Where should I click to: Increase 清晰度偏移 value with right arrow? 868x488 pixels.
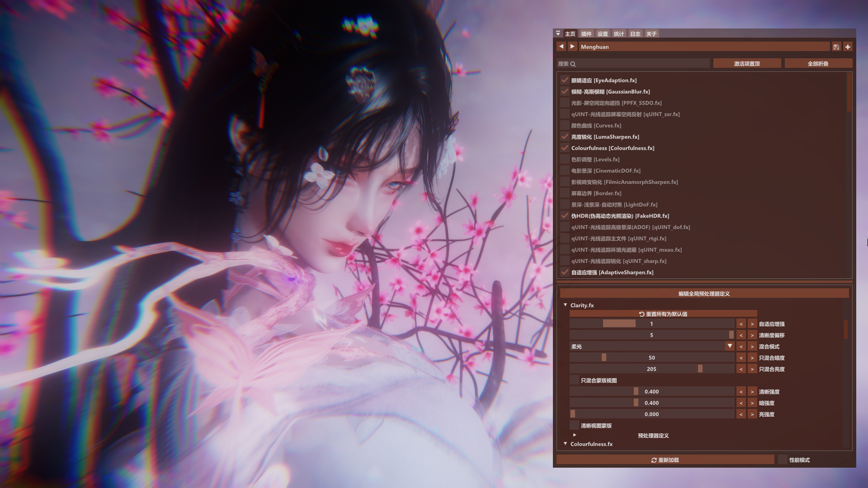752,335
